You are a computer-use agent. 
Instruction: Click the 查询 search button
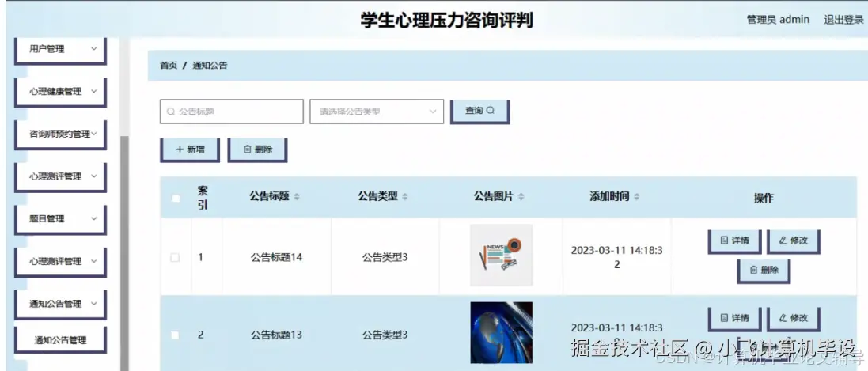tap(479, 111)
